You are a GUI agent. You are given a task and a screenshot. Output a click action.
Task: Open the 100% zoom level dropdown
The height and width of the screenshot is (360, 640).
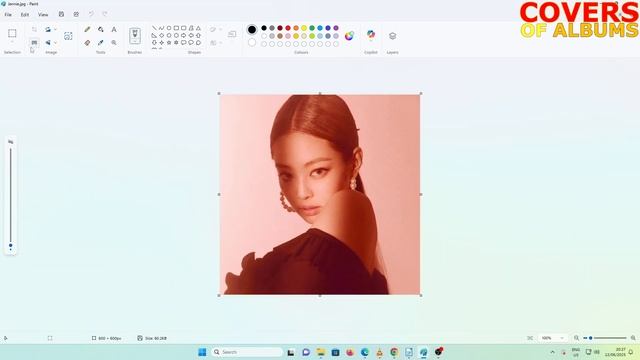(x=552, y=338)
